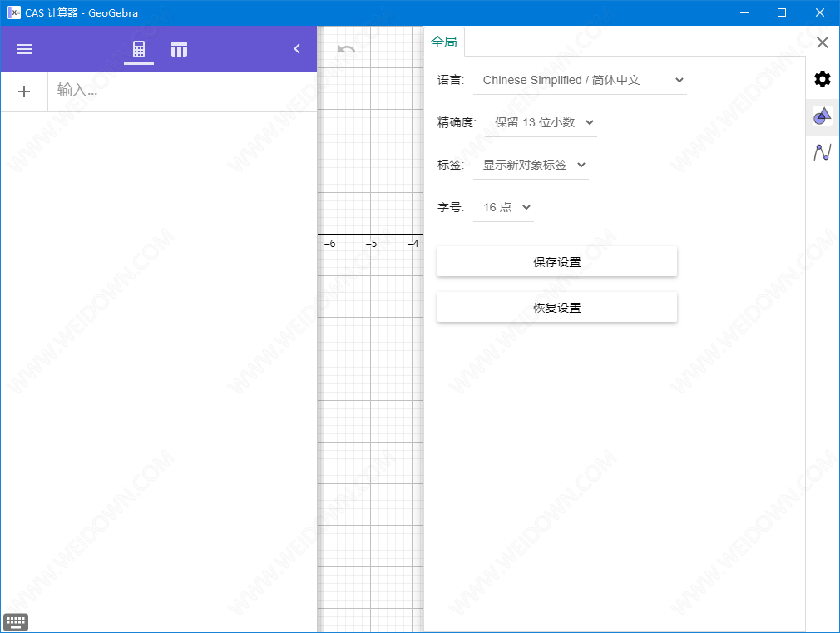Click the 精确度: label text

click(x=457, y=123)
